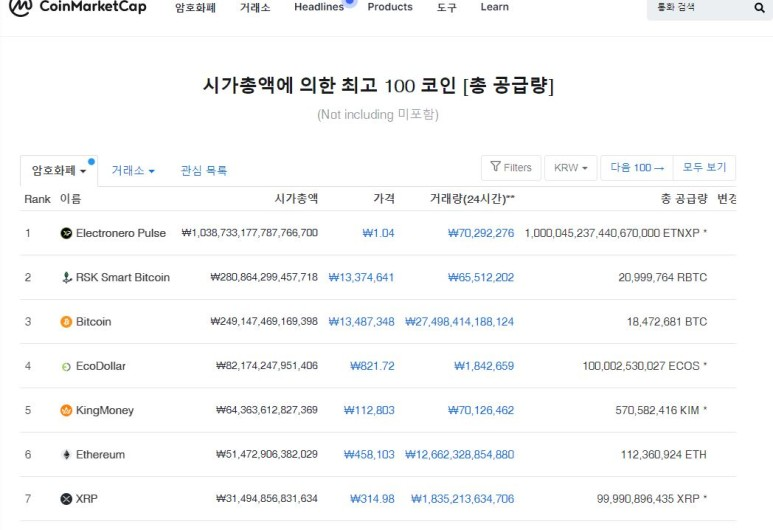Click Bitcoin price ₩13,487,348
The width and height of the screenshot is (773, 530).
coord(361,322)
